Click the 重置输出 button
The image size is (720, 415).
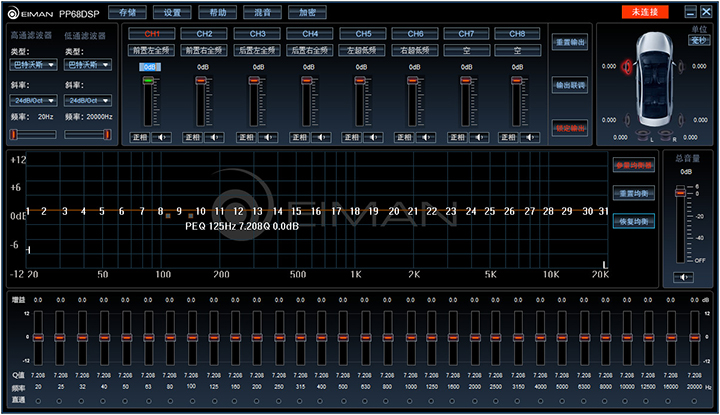pos(570,42)
